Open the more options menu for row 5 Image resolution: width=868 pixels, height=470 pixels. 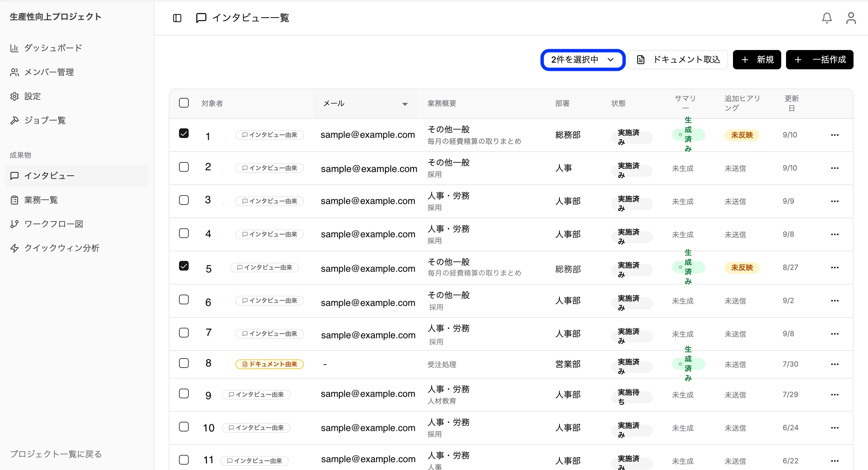click(835, 268)
